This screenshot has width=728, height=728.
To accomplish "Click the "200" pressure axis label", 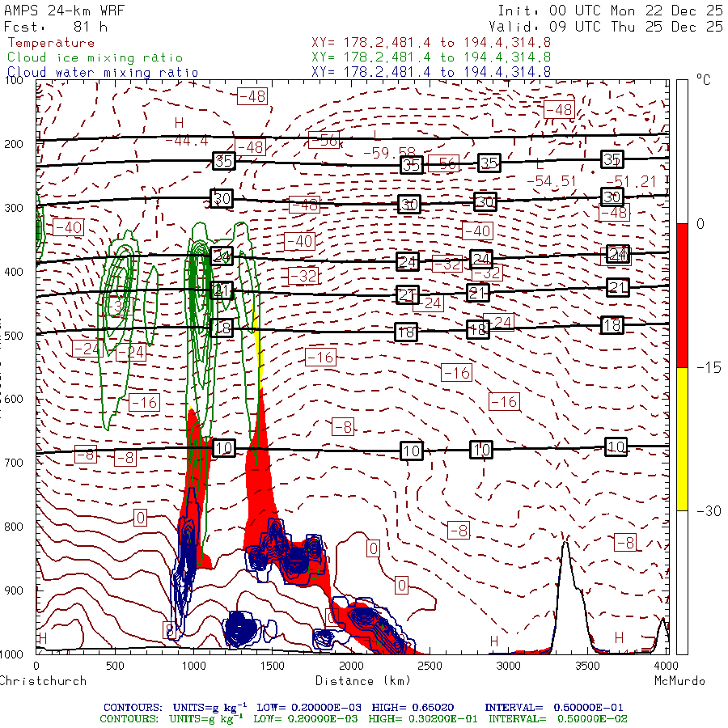I will click(x=14, y=144).
